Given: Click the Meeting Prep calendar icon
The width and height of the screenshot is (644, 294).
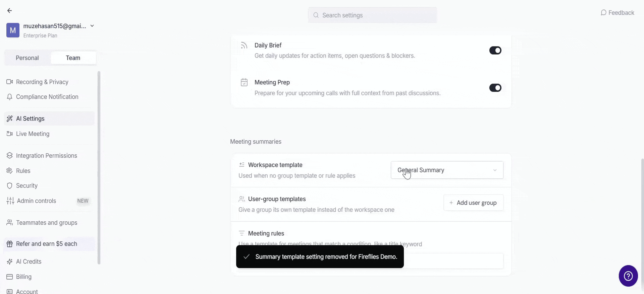Looking at the screenshot, I should 244,82.
